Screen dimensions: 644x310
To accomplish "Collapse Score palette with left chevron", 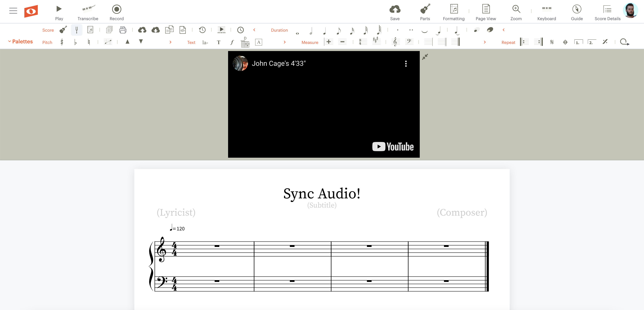I will pos(254,30).
